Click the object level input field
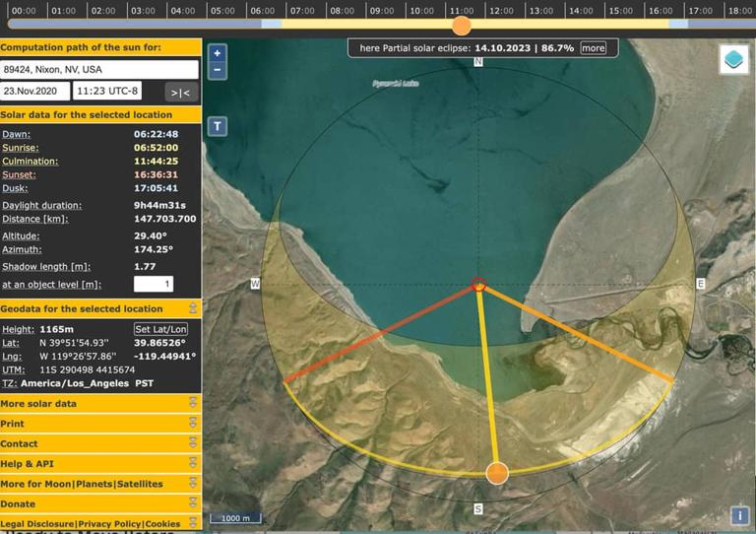756x534 pixels. coord(154,284)
